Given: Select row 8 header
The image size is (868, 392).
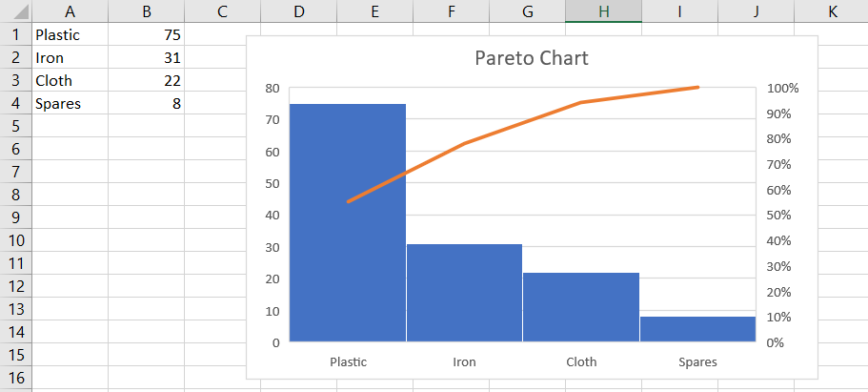Looking at the screenshot, I should coord(16,195).
